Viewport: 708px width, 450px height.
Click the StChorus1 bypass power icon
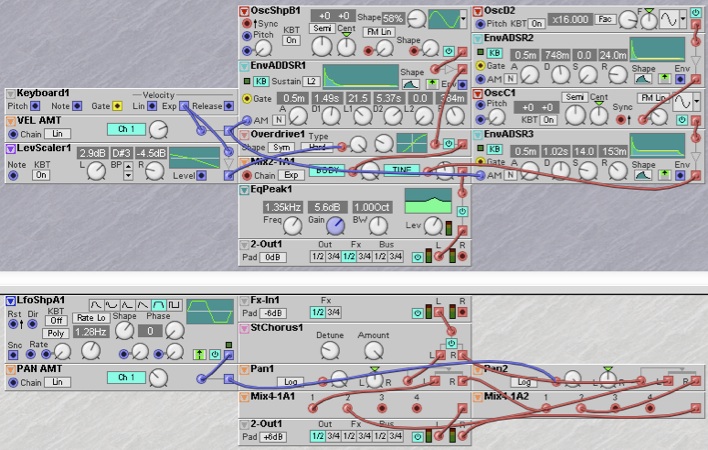451,340
